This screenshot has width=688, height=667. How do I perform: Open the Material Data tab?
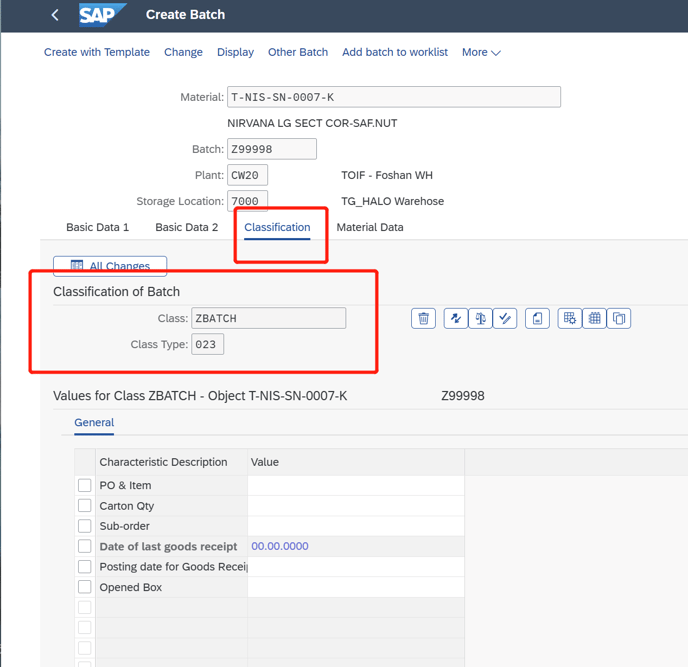tap(370, 227)
